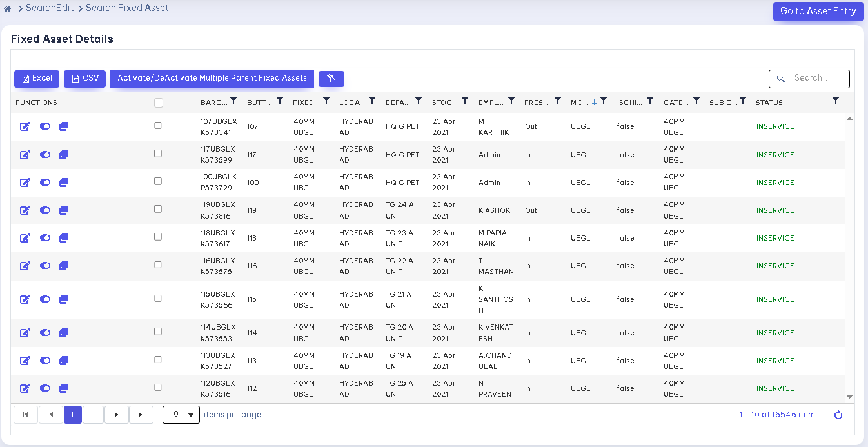Open filter for the Status column

coord(836,101)
